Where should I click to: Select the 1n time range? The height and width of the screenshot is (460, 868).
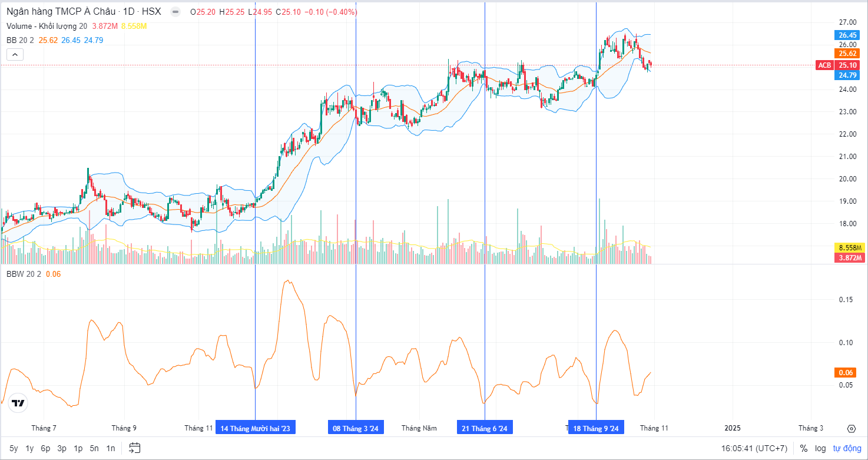tap(111, 448)
